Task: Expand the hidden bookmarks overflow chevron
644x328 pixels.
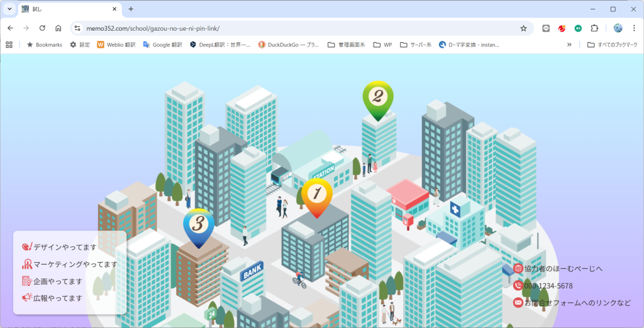Action: click(x=569, y=45)
